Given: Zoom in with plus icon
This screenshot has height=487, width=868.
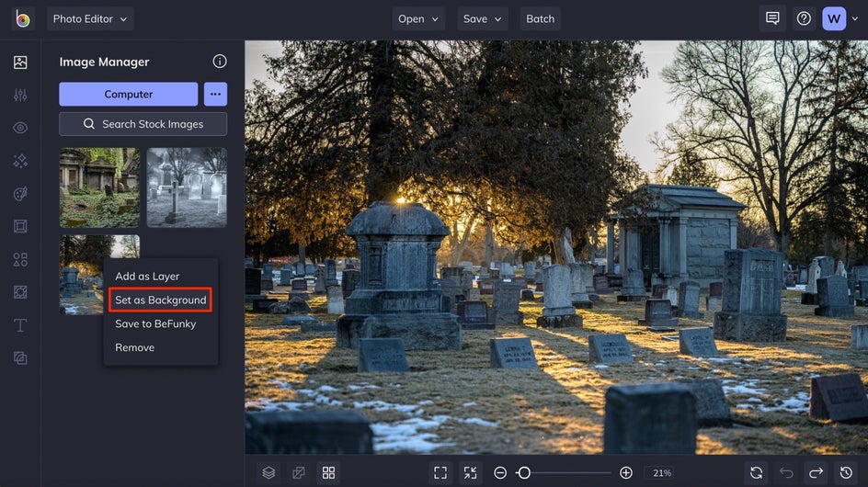Looking at the screenshot, I should pos(626,472).
